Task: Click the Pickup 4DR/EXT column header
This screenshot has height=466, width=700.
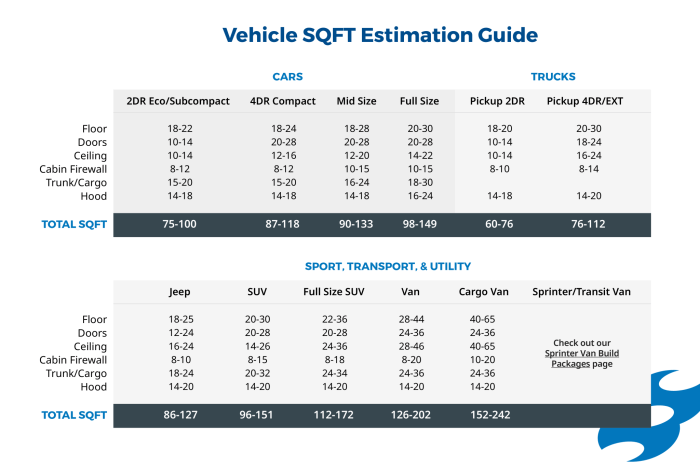Action: coord(585,101)
